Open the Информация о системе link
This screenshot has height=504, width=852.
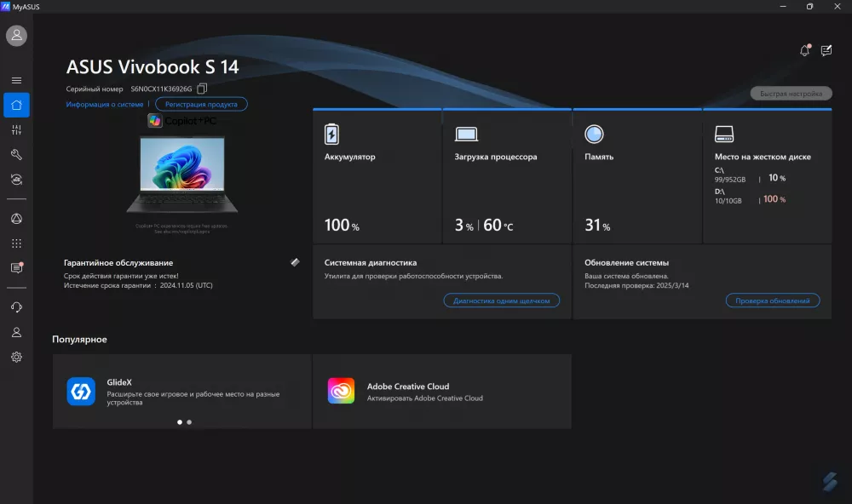[105, 104]
